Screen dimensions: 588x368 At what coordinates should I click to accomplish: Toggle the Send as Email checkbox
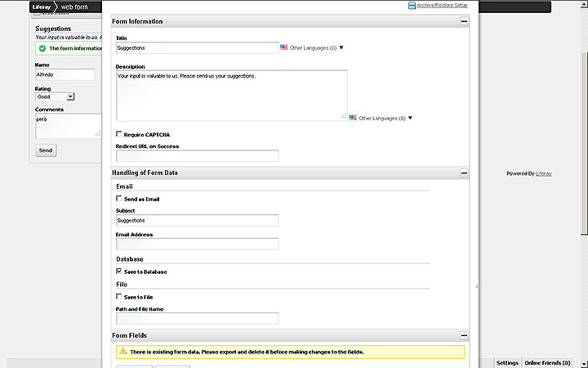[119, 198]
